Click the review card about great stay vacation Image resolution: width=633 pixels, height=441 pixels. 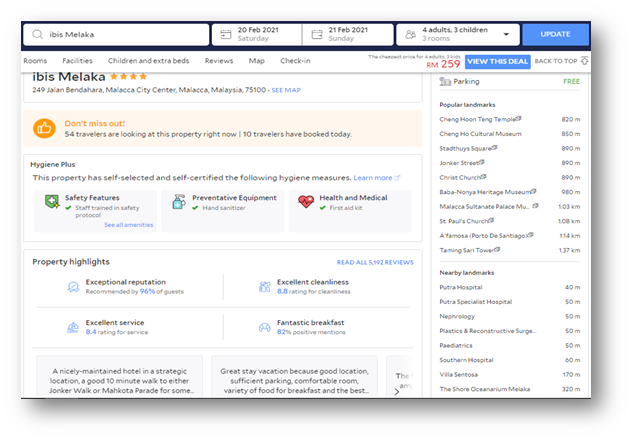click(294, 376)
